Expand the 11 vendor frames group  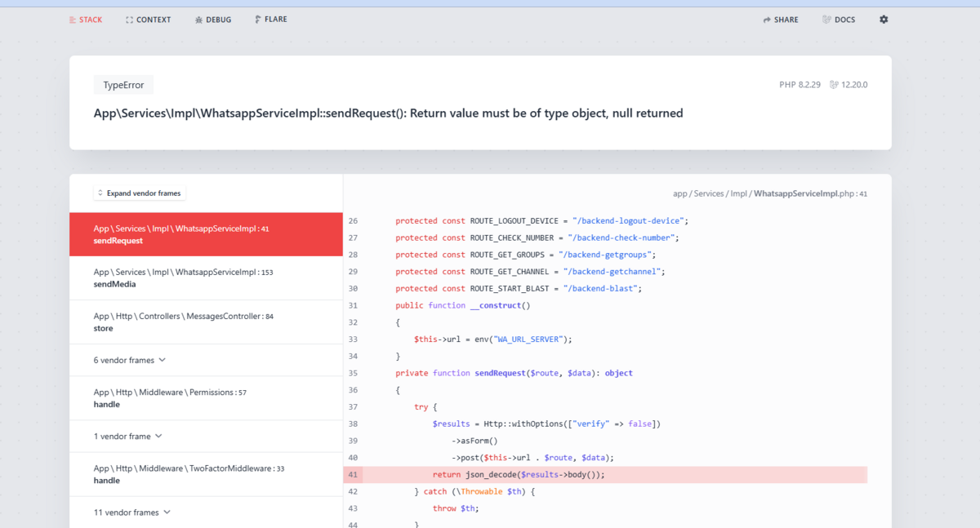[132, 512]
